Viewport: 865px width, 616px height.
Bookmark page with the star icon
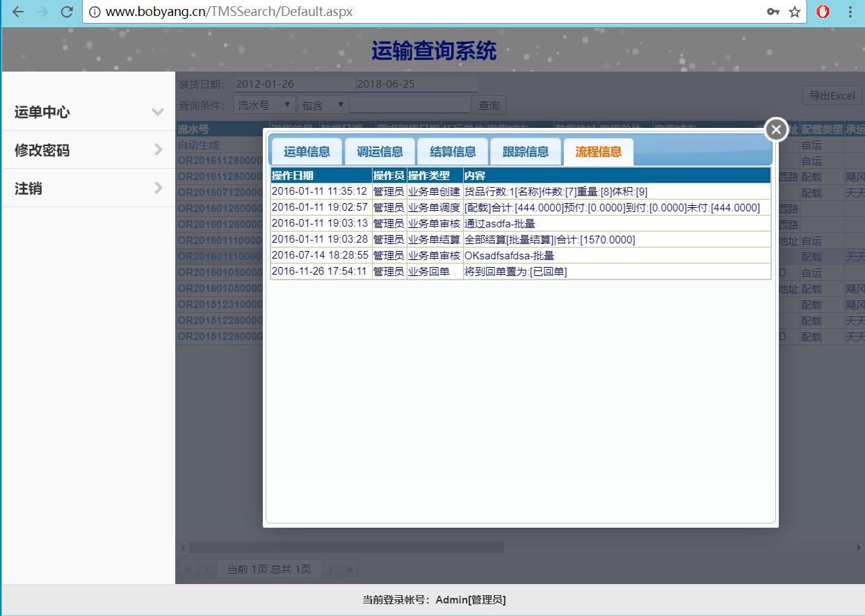(x=795, y=12)
